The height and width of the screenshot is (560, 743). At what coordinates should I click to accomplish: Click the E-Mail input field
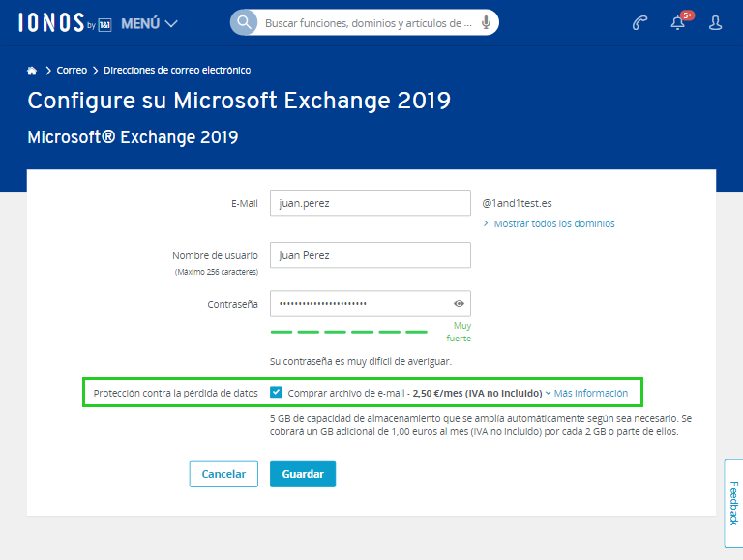coord(371,203)
